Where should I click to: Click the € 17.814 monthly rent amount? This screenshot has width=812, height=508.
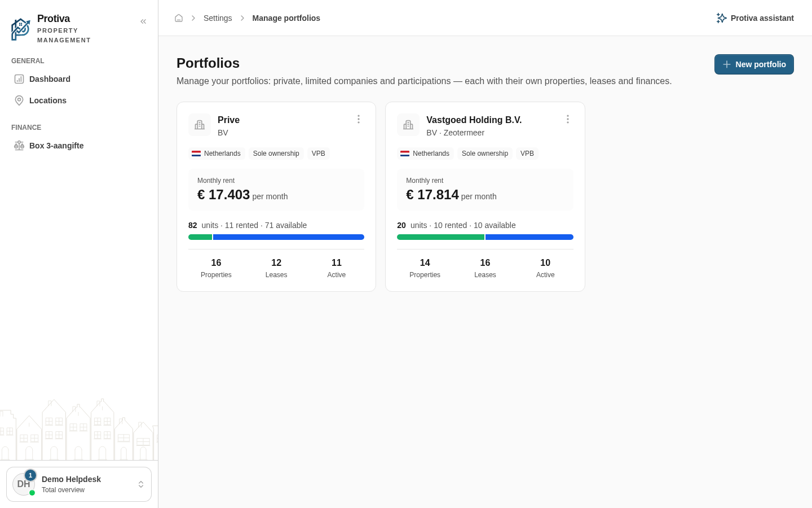433,195
